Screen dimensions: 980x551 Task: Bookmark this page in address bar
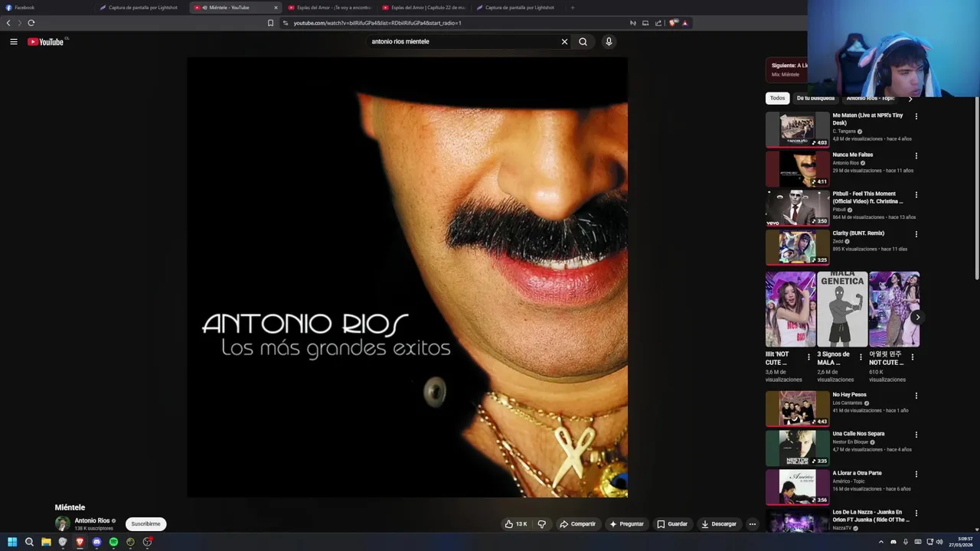[270, 23]
